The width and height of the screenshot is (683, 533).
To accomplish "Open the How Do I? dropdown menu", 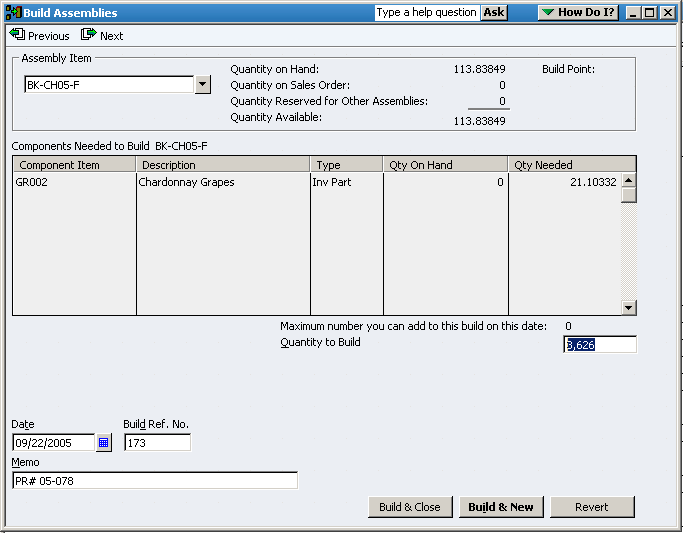I will tap(578, 13).
